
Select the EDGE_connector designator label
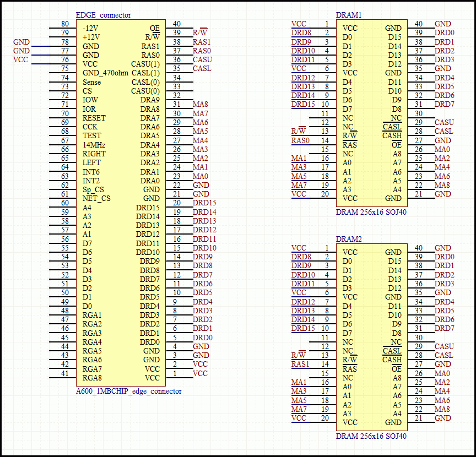[x=103, y=15]
